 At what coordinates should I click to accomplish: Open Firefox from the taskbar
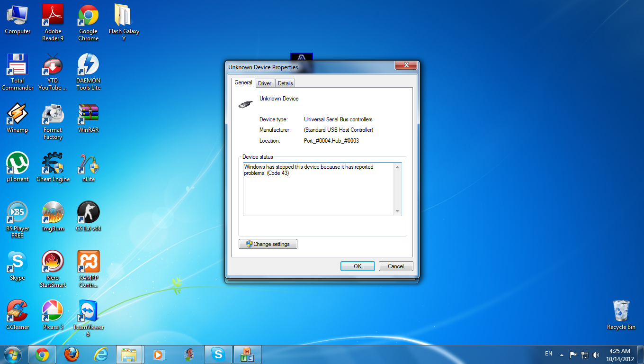[x=72, y=355]
